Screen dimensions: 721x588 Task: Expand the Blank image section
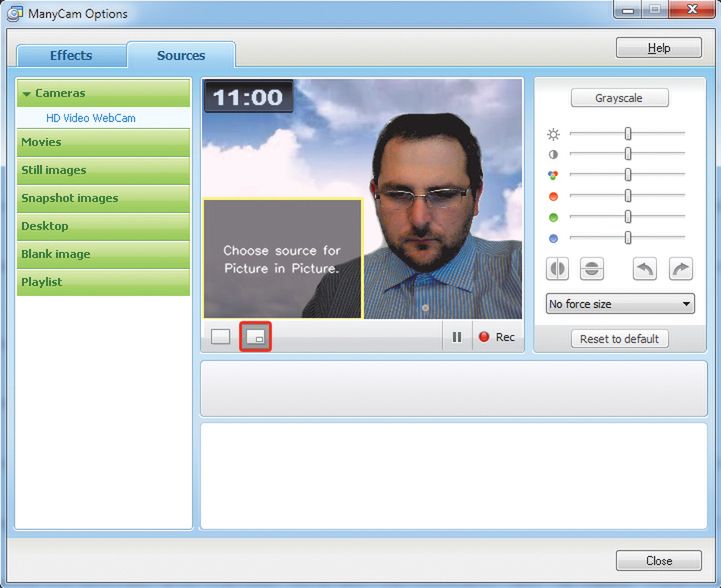(x=103, y=254)
